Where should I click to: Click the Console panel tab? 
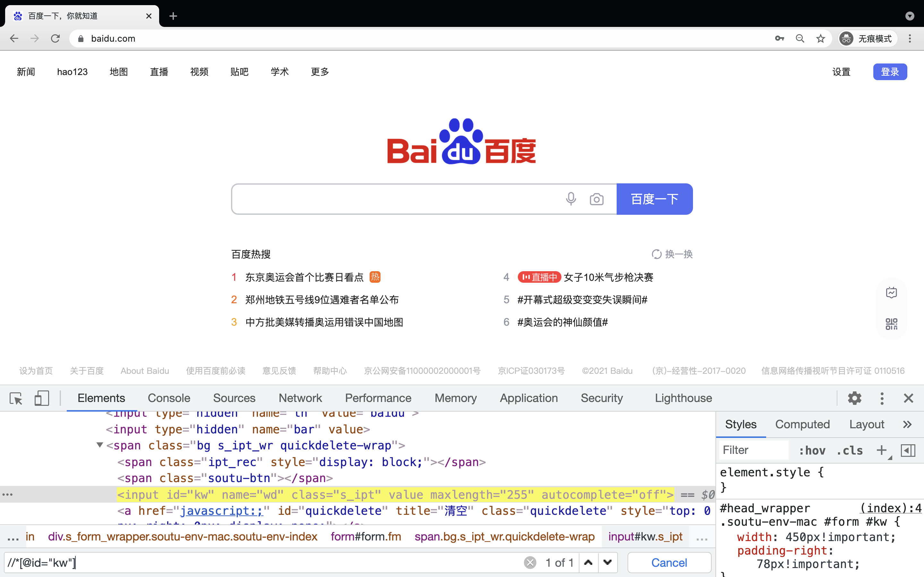(x=168, y=397)
